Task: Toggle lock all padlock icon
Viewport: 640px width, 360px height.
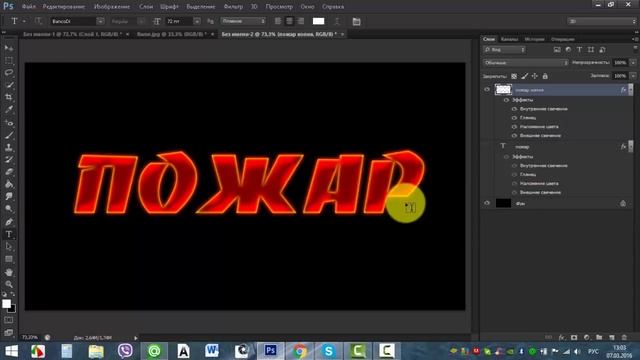Action: (545, 76)
